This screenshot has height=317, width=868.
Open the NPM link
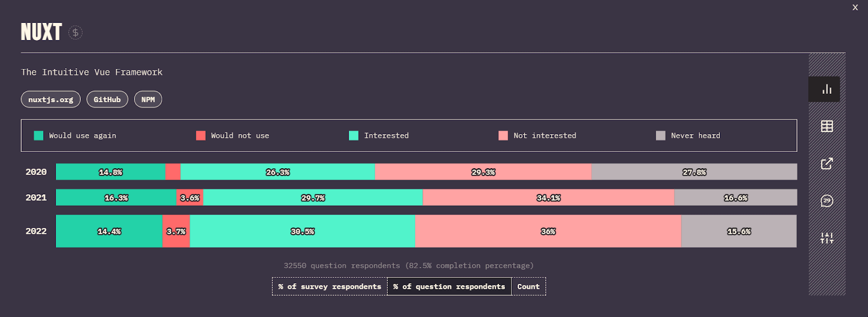[148, 99]
